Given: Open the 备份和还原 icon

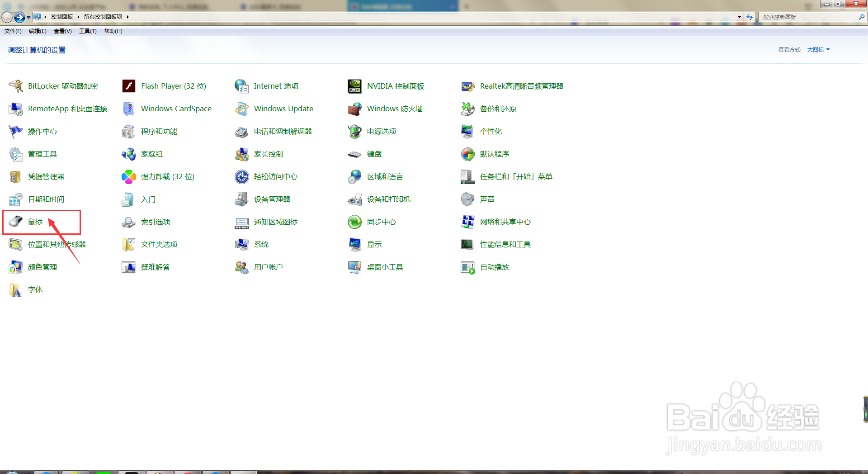Looking at the screenshot, I should tap(468, 109).
